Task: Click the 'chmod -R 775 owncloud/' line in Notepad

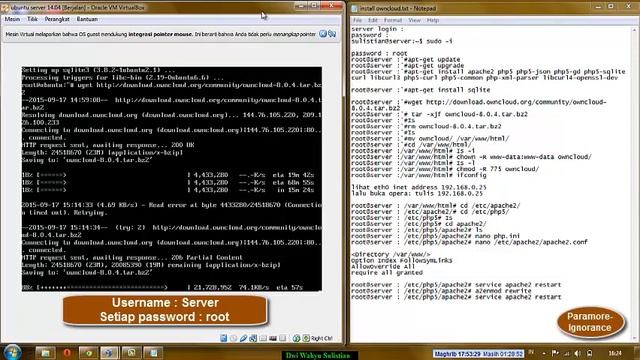Action: point(445,169)
